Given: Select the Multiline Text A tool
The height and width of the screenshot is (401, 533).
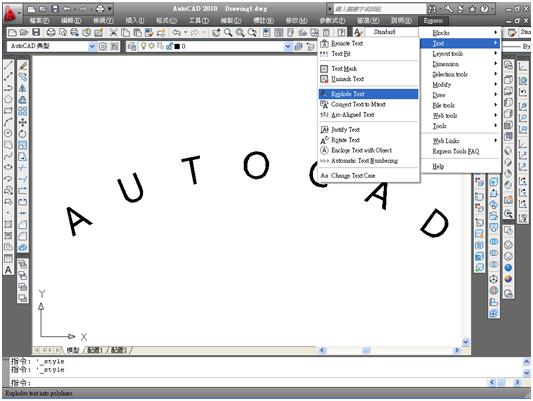Looking at the screenshot, I should (8, 270).
